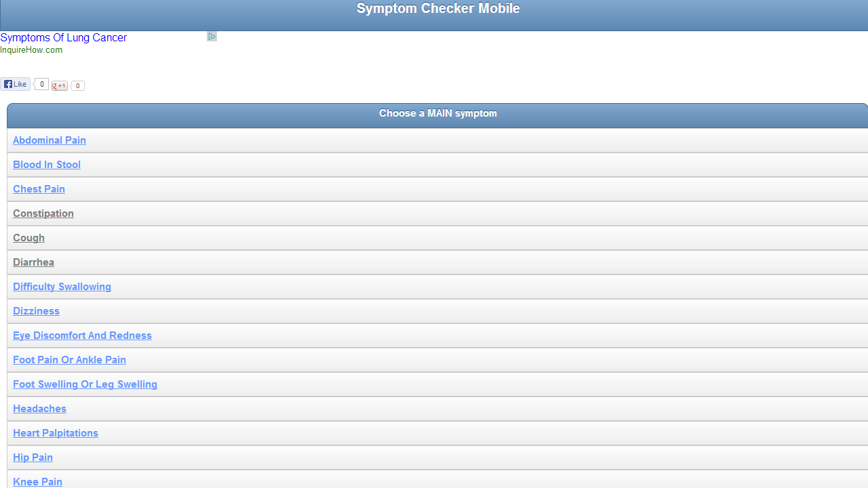Pick the Heart Palpitations symptom
Screen dimensions: 868x488
[x=56, y=433]
